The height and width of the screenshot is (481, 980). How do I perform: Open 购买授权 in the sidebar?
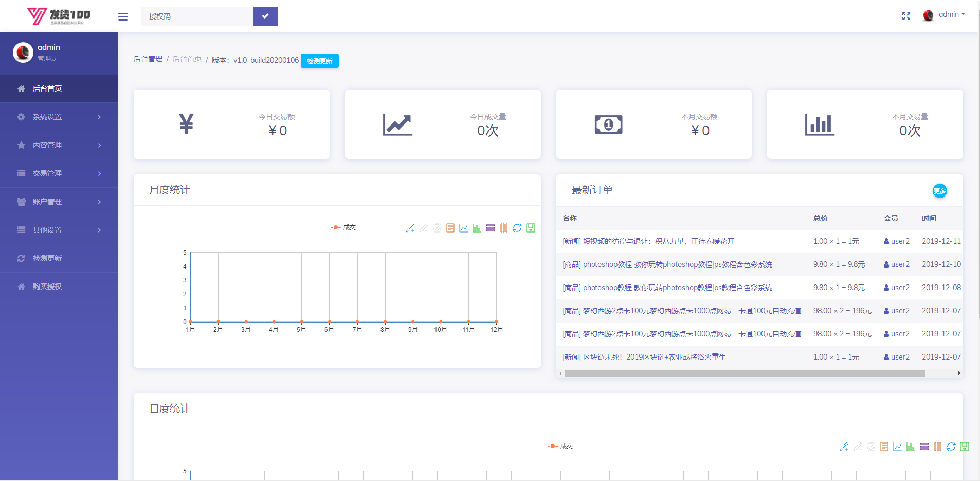pyautogui.click(x=59, y=287)
